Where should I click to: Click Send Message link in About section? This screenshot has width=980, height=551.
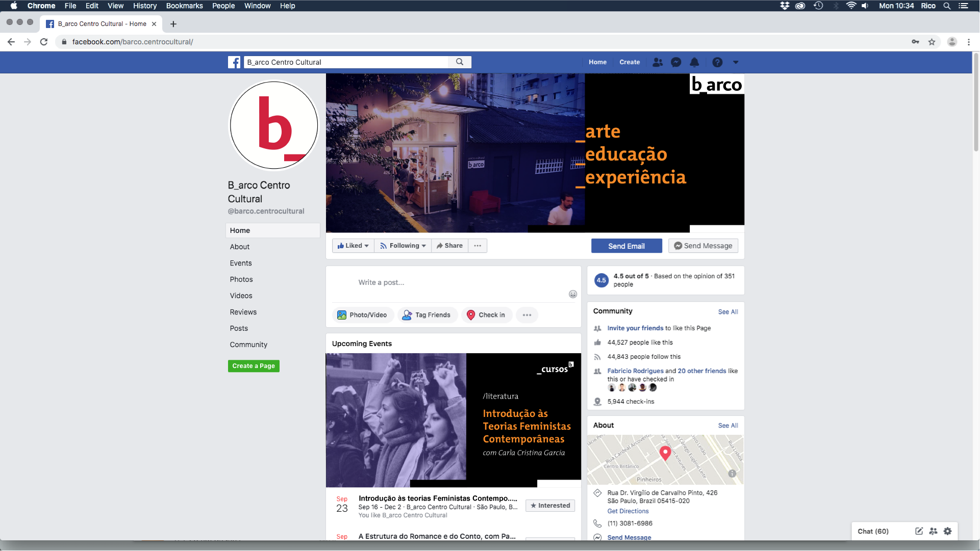tap(629, 537)
